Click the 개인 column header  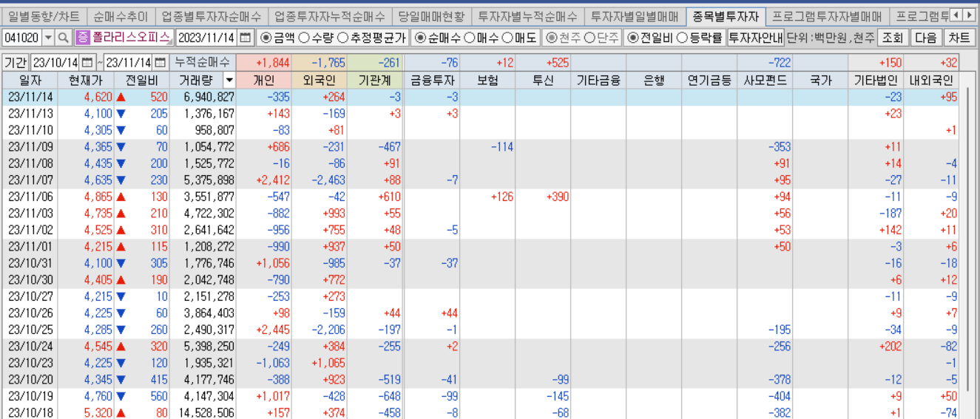coord(263,81)
